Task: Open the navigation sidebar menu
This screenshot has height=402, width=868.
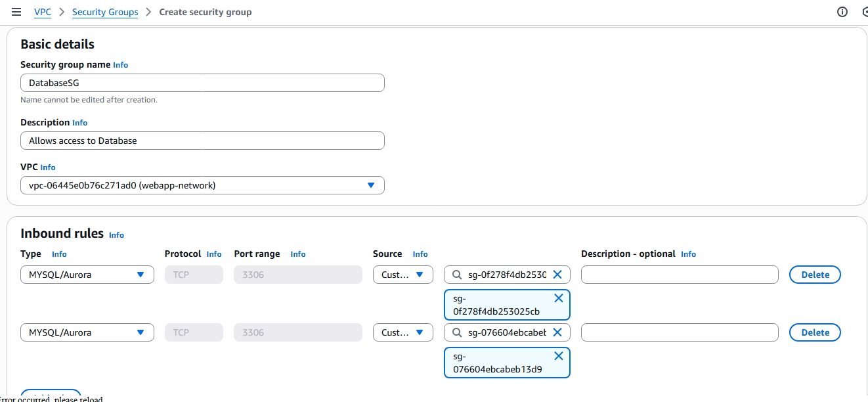Action: [x=16, y=11]
